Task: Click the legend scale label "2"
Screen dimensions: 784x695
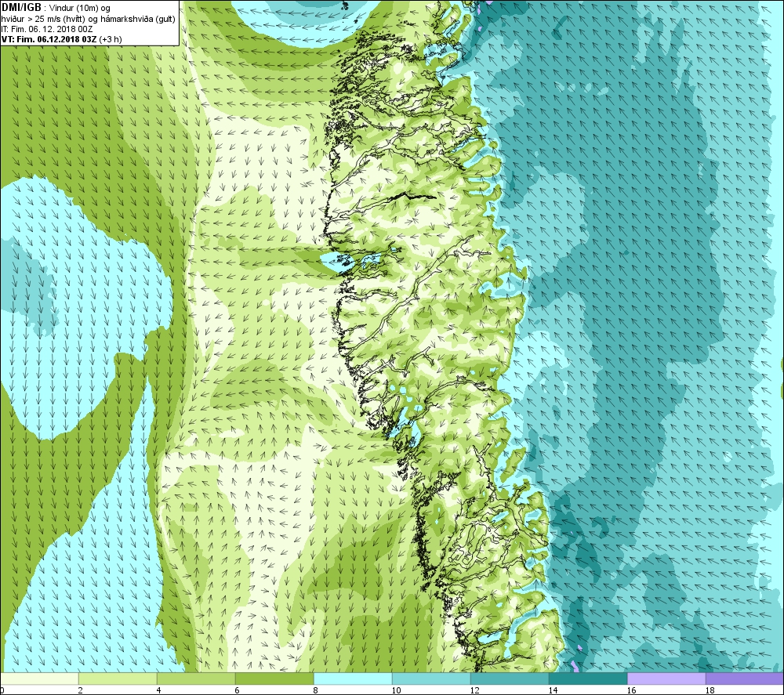Action: (x=80, y=690)
